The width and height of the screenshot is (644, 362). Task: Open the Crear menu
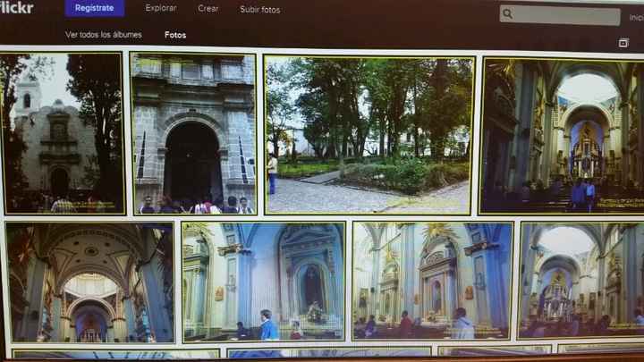[208, 9]
